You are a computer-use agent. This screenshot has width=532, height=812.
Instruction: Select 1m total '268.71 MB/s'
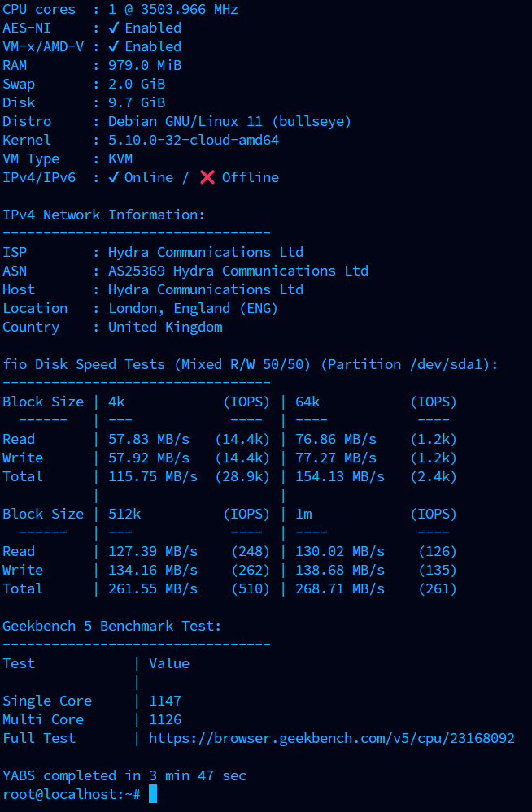click(340, 588)
